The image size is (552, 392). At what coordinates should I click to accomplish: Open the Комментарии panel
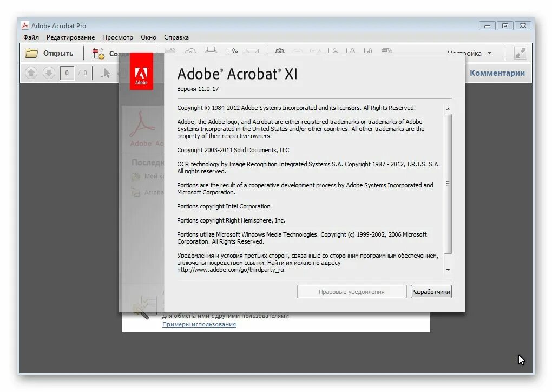(497, 73)
